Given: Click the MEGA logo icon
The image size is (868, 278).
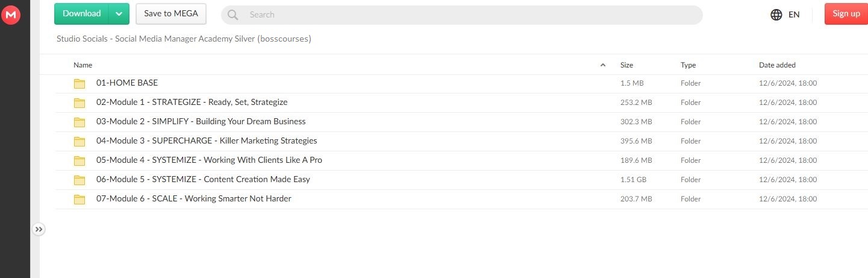Looking at the screenshot, I should 11,14.
